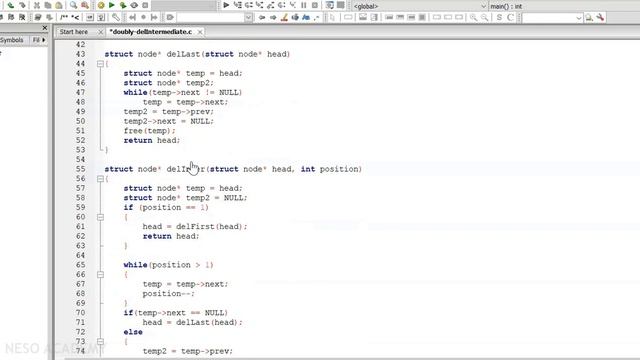The height and width of the screenshot is (360, 640).
Task: Pause the debugger with the pause icon
Action: point(304,5)
